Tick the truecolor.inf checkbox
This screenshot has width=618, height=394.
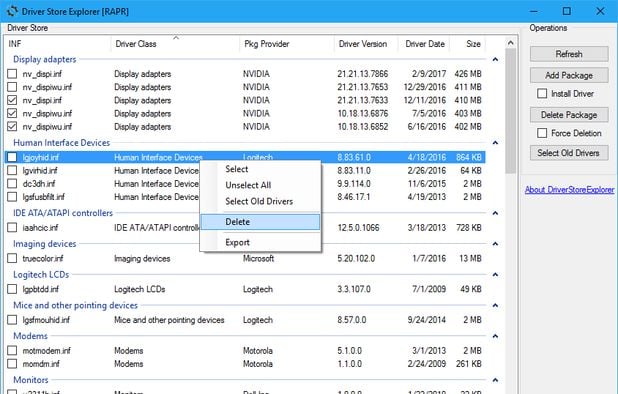tap(12, 258)
